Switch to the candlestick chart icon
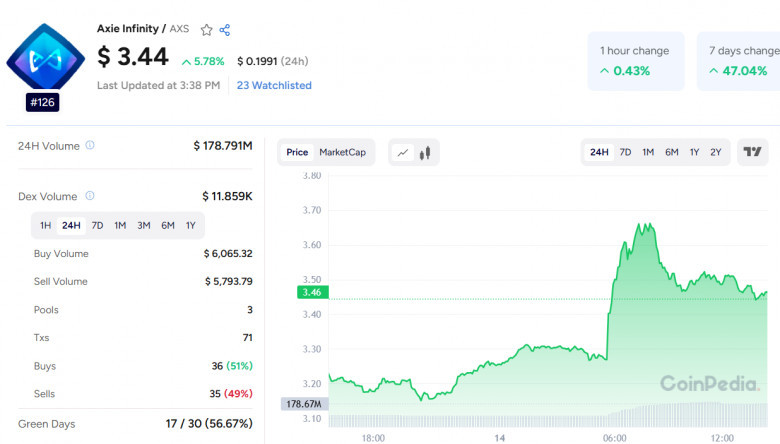 coord(425,153)
